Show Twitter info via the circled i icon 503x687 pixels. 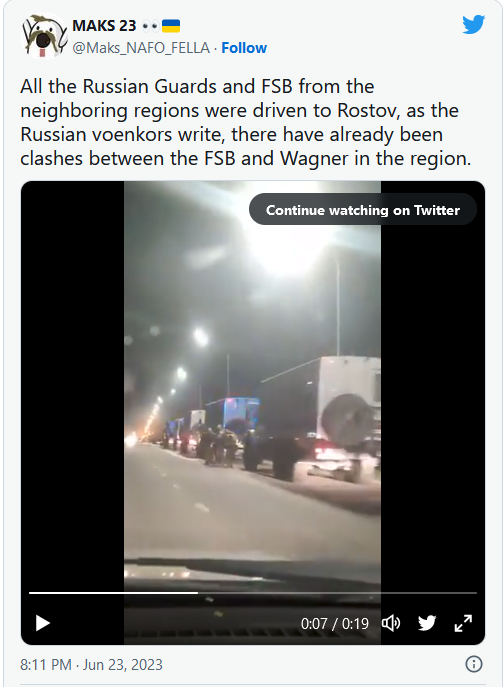473,664
